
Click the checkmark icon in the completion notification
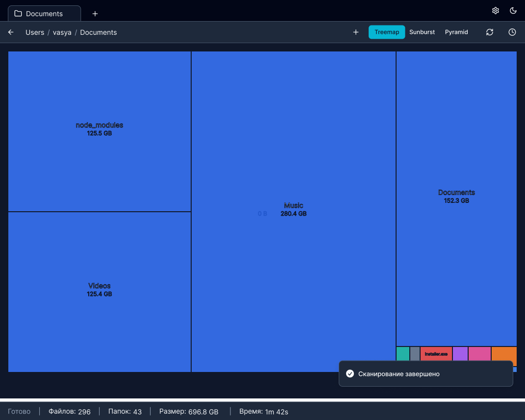coord(350,373)
